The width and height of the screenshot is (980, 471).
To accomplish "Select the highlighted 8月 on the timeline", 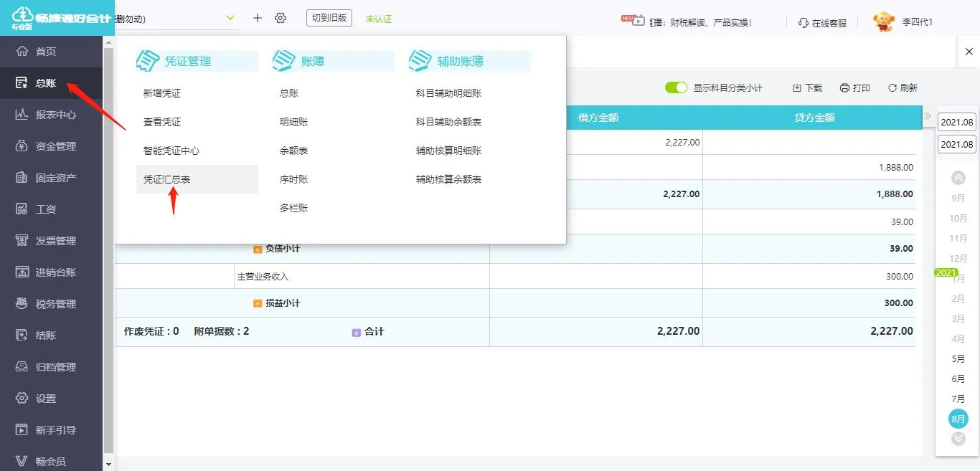I will [x=958, y=419].
